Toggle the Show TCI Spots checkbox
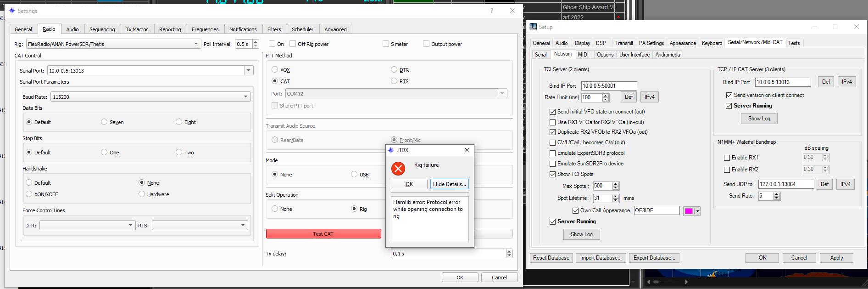Image resolution: width=868 pixels, height=289 pixels. (x=552, y=175)
